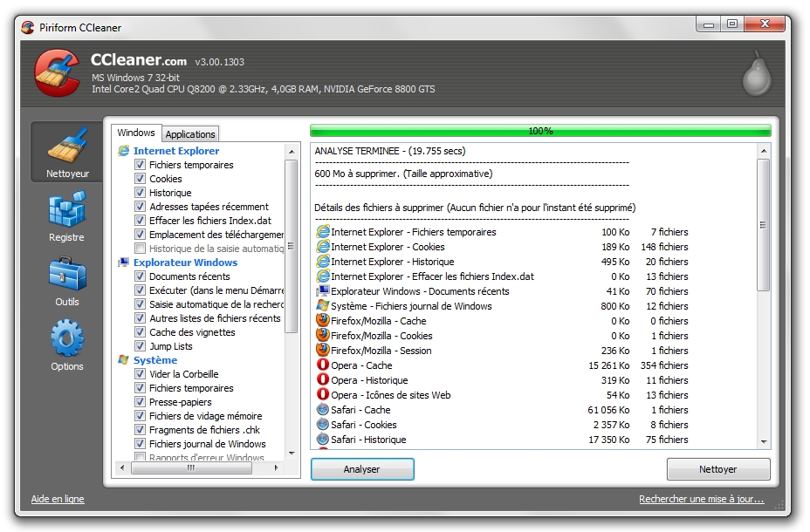Screen dimensions: 810x532
Task: Click the Analyser button
Action: tap(362, 469)
